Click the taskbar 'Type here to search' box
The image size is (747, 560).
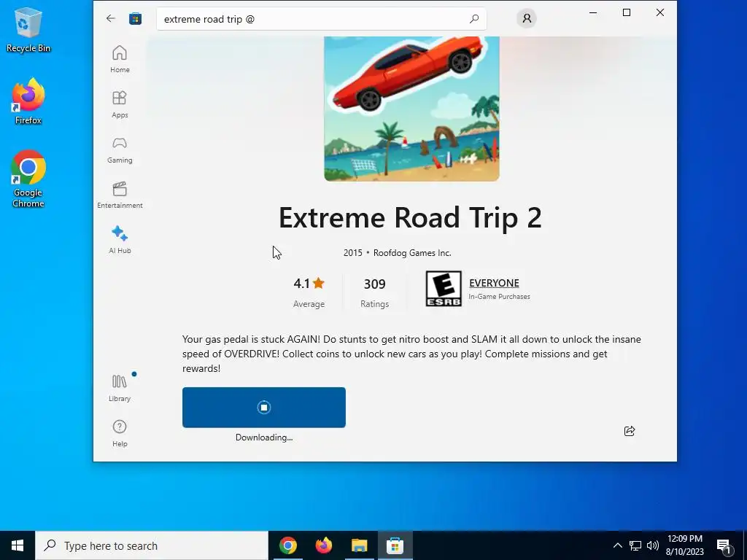pos(152,545)
